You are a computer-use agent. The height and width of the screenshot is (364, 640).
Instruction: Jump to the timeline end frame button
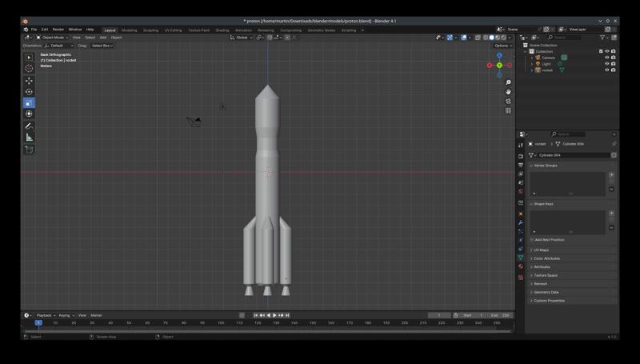pyautogui.click(x=287, y=315)
